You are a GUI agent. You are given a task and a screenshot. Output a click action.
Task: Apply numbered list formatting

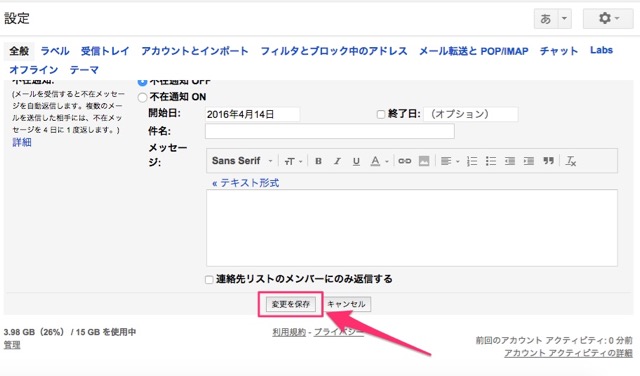[472, 161]
